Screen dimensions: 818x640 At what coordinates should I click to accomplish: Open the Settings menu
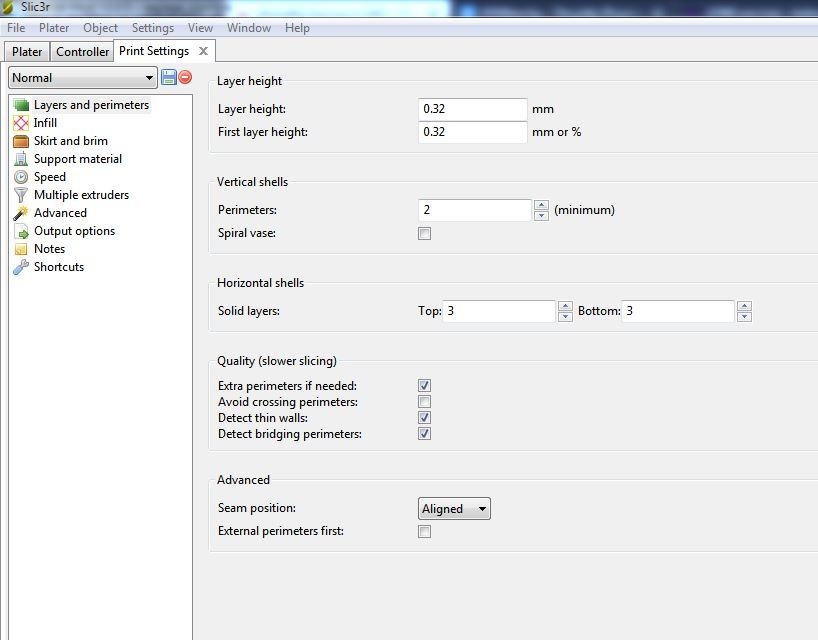tap(153, 28)
